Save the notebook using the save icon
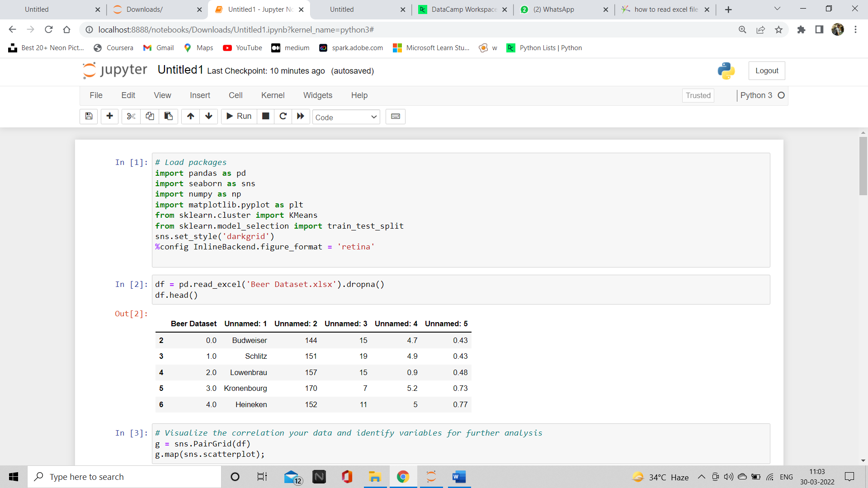 pos(89,116)
